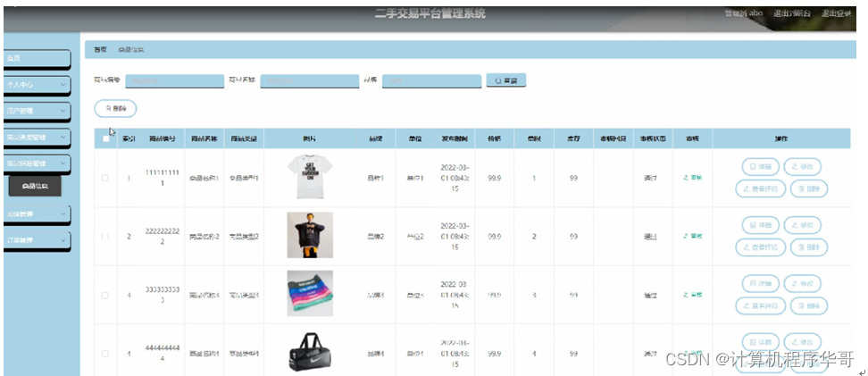Screen dimensions: 868x376
Task: Click 修改 for row 4444444444
Action: [803, 342]
